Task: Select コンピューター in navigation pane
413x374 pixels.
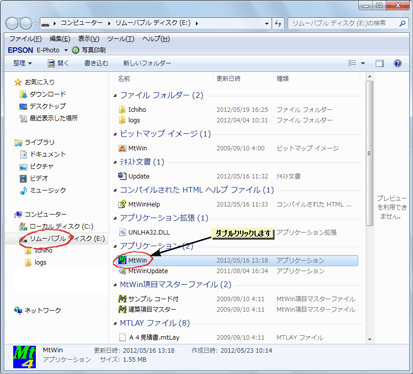Action: 40,214
